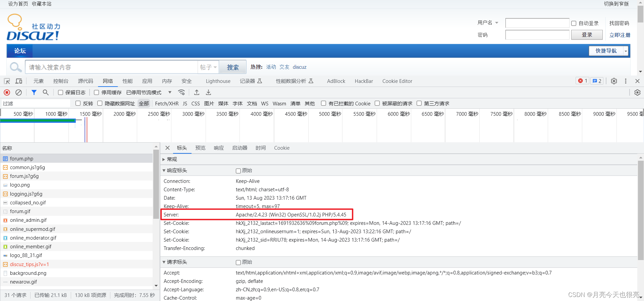Toggle 第三方请求 checkbox
The height and width of the screenshot is (301, 644).
click(x=419, y=103)
